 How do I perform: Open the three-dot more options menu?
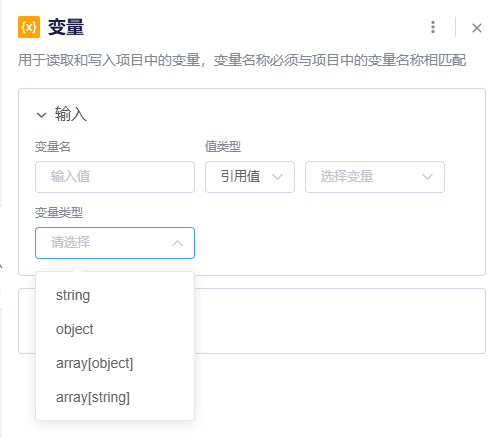tap(433, 27)
